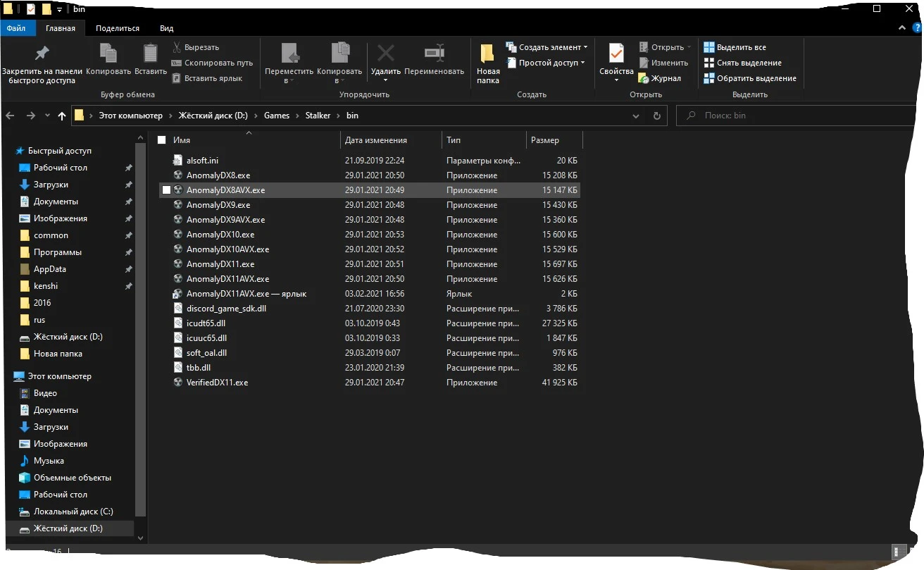
Task: Switch to the Вид (View) ribbon tab
Action: (166, 28)
